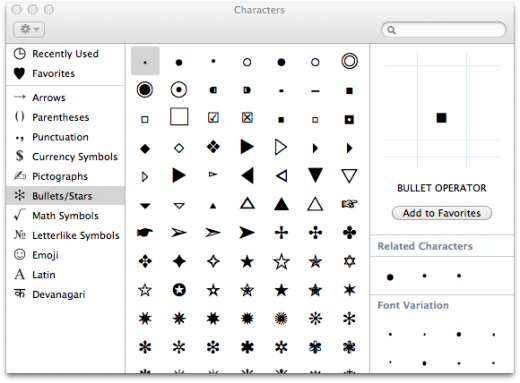Select the circled white star character
The image size is (520, 383).
[179, 290]
